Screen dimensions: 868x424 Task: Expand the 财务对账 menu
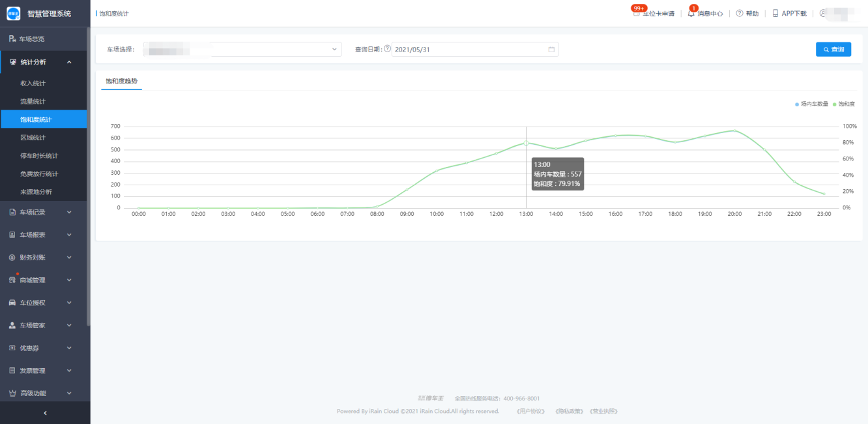pos(44,258)
